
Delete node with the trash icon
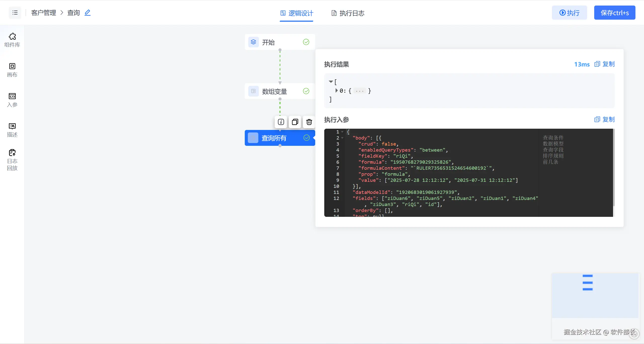(x=309, y=122)
